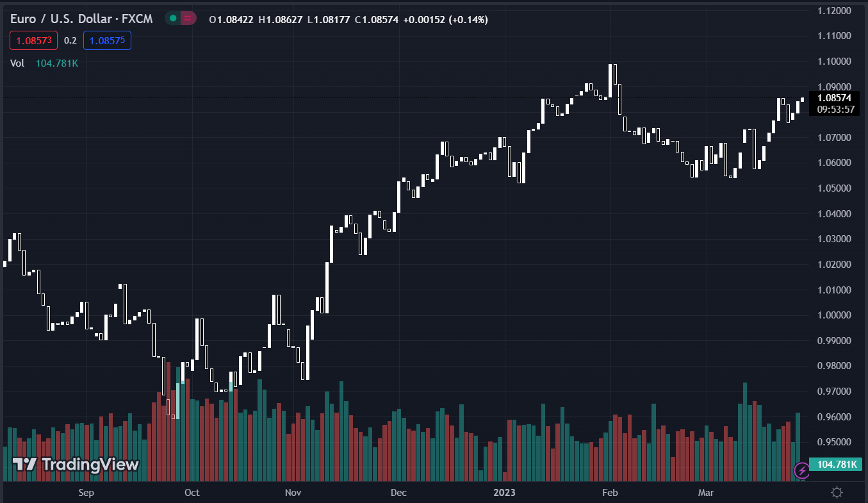
Task: Click the Feb label on time axis
Action: 610,492
